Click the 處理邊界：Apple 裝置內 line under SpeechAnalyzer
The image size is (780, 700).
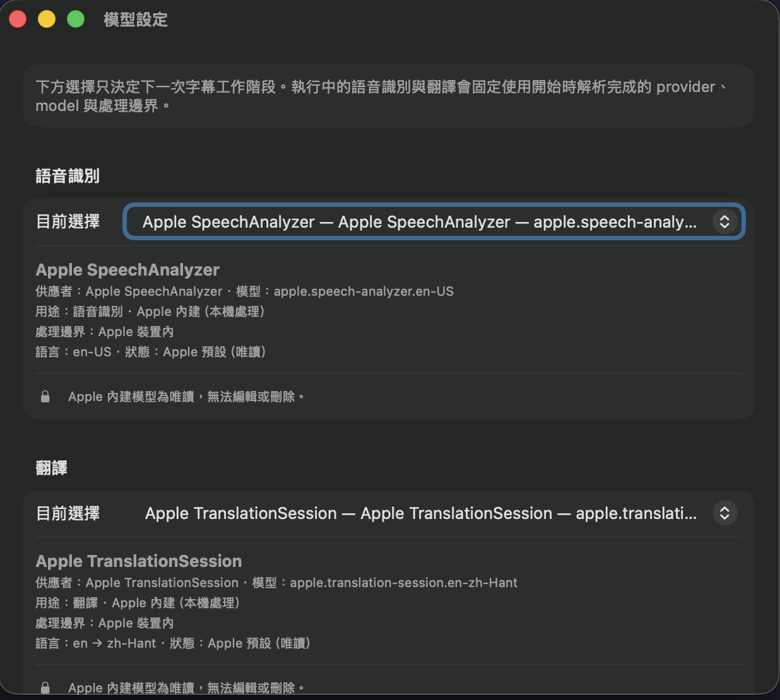[105, 332]
